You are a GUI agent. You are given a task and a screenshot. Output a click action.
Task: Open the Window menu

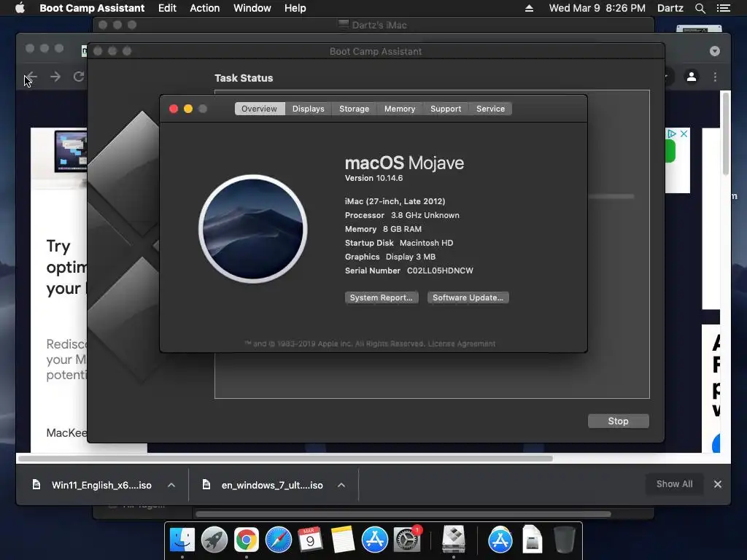point(252,8)
